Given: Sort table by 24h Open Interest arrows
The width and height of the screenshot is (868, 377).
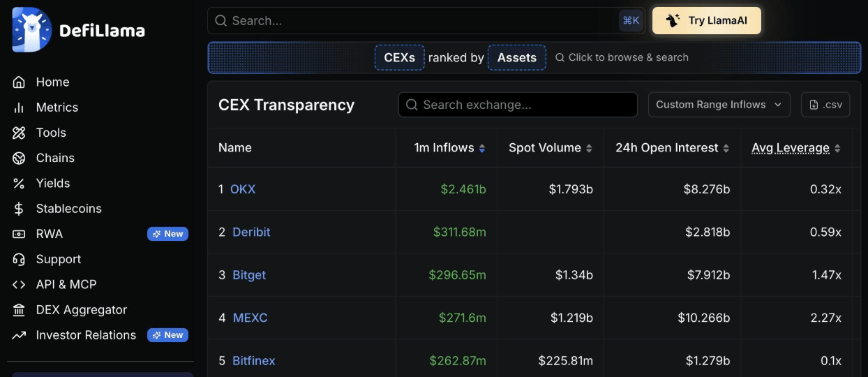Looking at the screenshot, I should (x=726, y=148).
